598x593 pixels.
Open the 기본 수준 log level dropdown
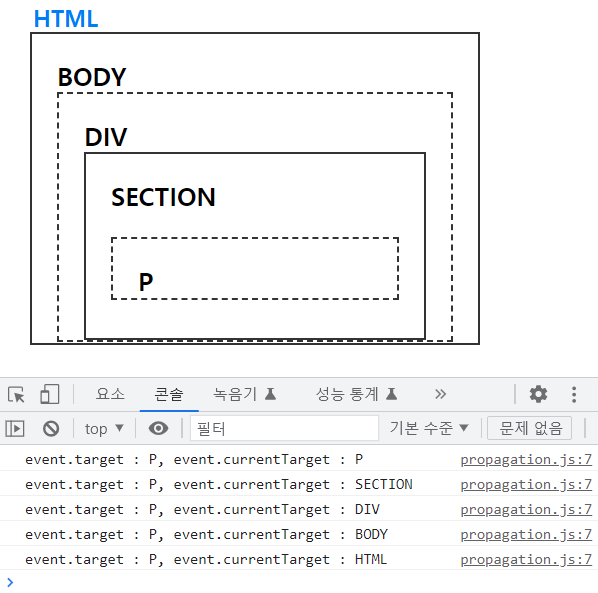tap(429, 428)
